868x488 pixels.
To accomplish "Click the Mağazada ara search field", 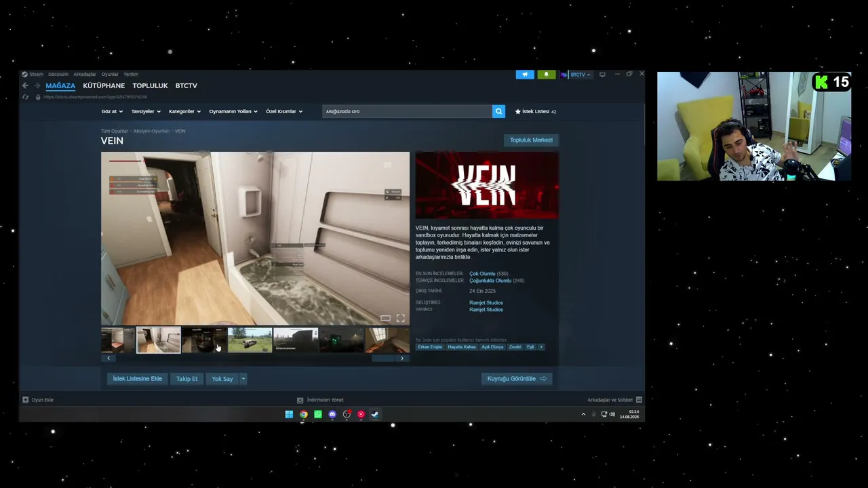I will pos(407,111).
